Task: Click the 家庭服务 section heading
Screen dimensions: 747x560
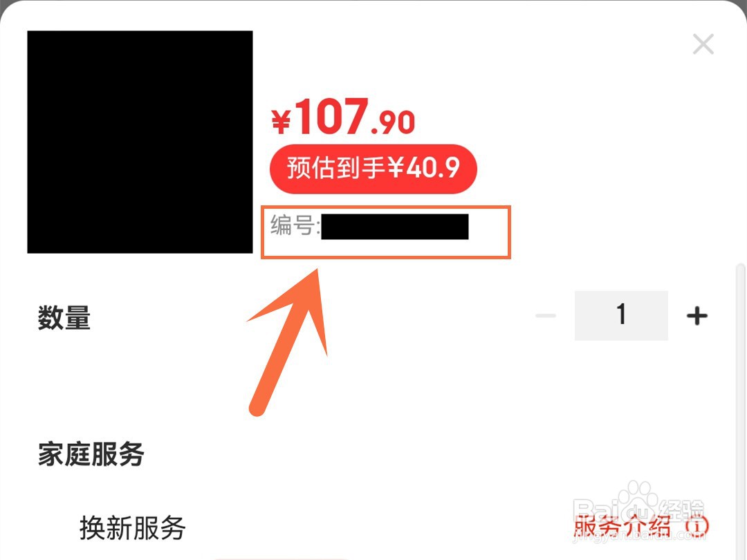Action: [91, 454]
